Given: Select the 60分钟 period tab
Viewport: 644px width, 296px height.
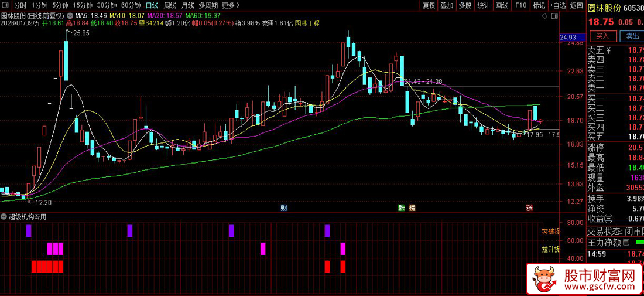Looking at the screenshot, I should 131,5.
